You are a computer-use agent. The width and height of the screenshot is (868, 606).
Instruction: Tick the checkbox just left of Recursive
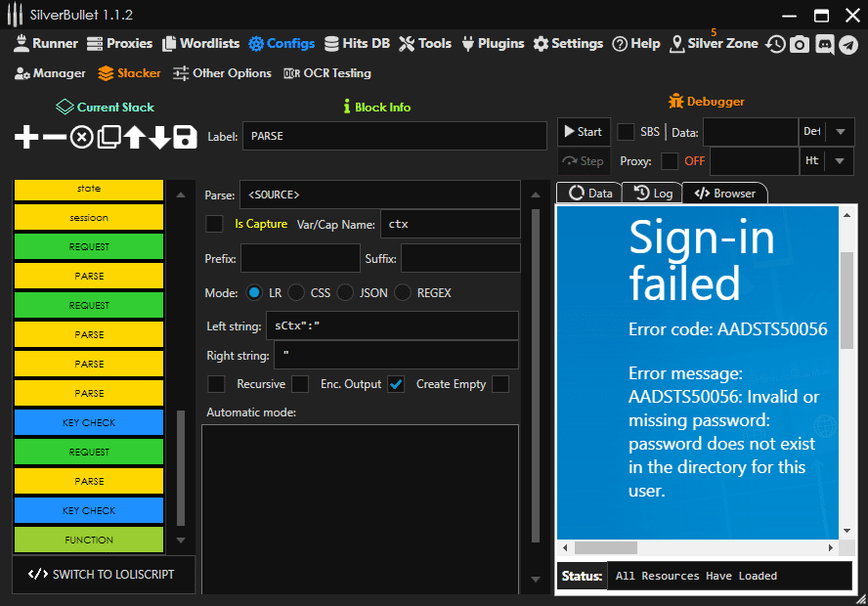click(216, 383)
